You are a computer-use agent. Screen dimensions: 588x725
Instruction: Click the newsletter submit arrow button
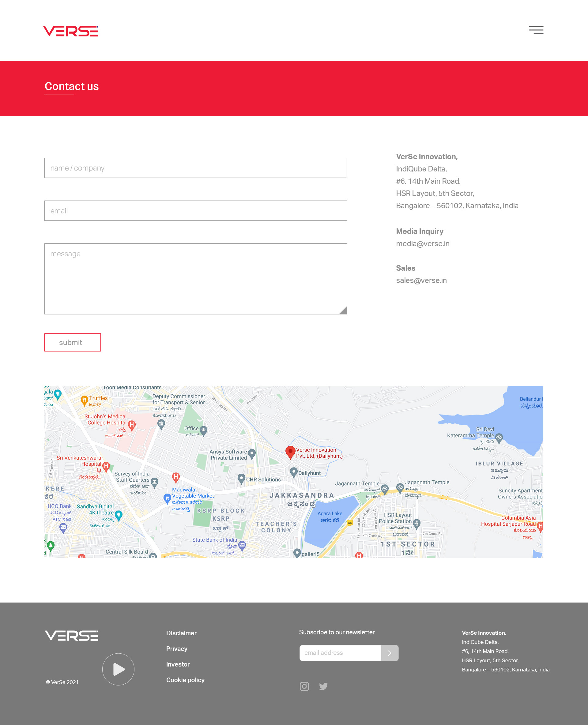coord(390,653)
